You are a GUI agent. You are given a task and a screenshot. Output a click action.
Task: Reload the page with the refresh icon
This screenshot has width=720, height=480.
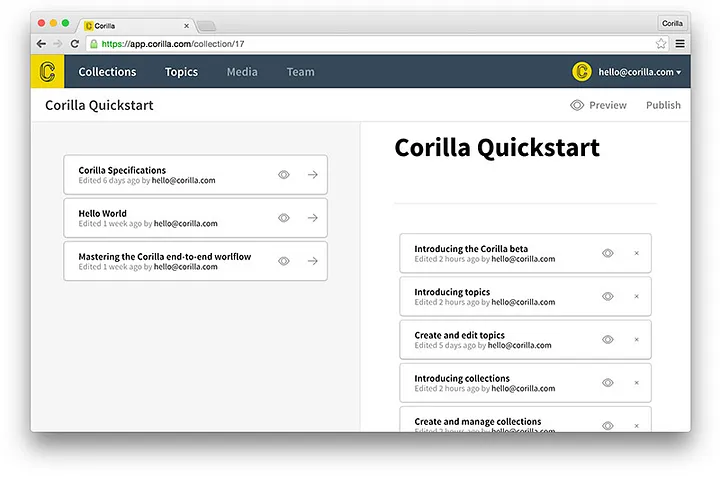[x=75, y=44]
